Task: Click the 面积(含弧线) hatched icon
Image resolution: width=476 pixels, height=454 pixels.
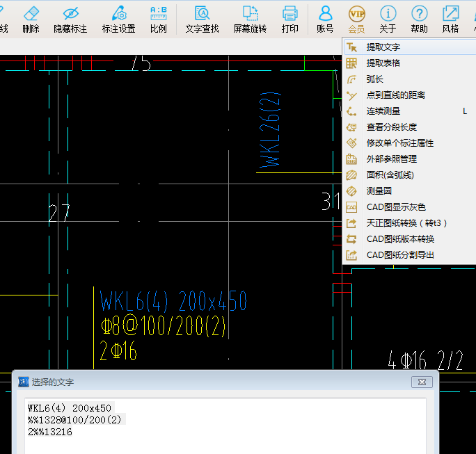Action: tap(351, 175)
